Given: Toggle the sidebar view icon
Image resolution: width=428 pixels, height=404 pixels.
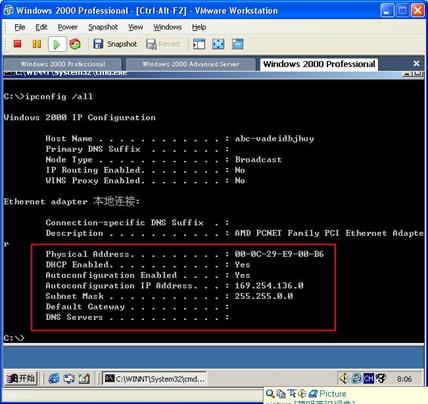Looking at the screenshot, I should click(199, 44).
